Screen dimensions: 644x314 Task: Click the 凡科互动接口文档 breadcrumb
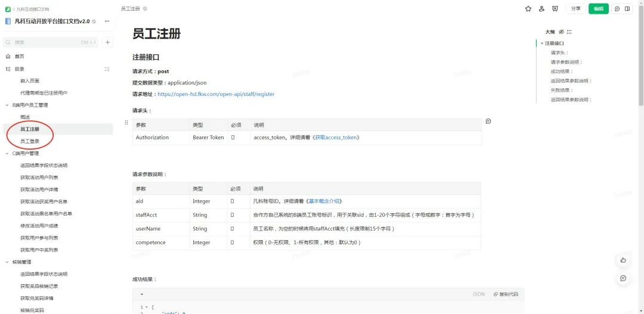click(33, 9)
